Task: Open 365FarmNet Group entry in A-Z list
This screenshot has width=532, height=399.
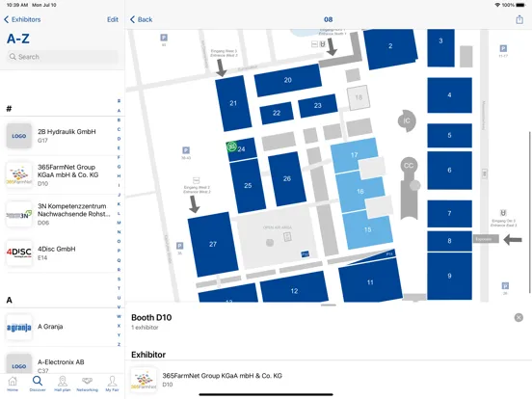Action: (62, 174)
